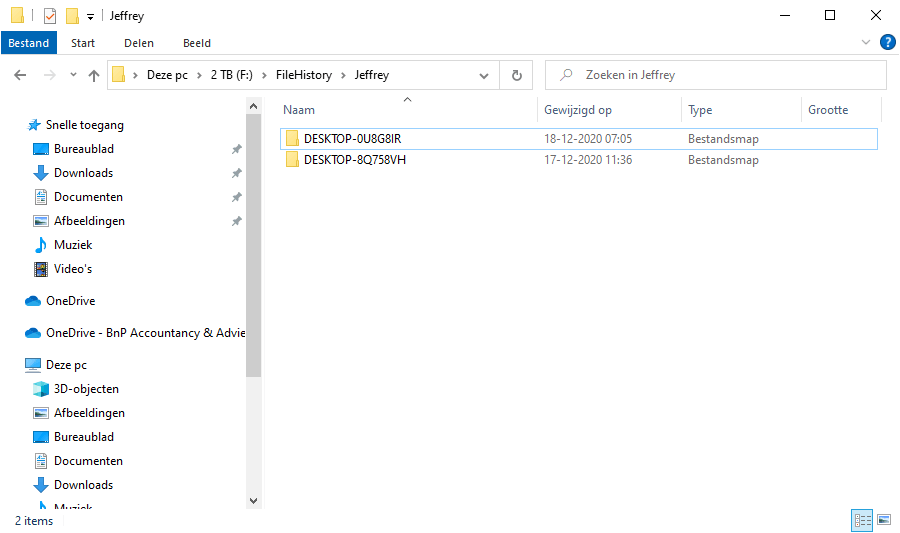Switch to large icons view in status bar
The width and height of the screenshot is (900, 533).
point(884,520)
